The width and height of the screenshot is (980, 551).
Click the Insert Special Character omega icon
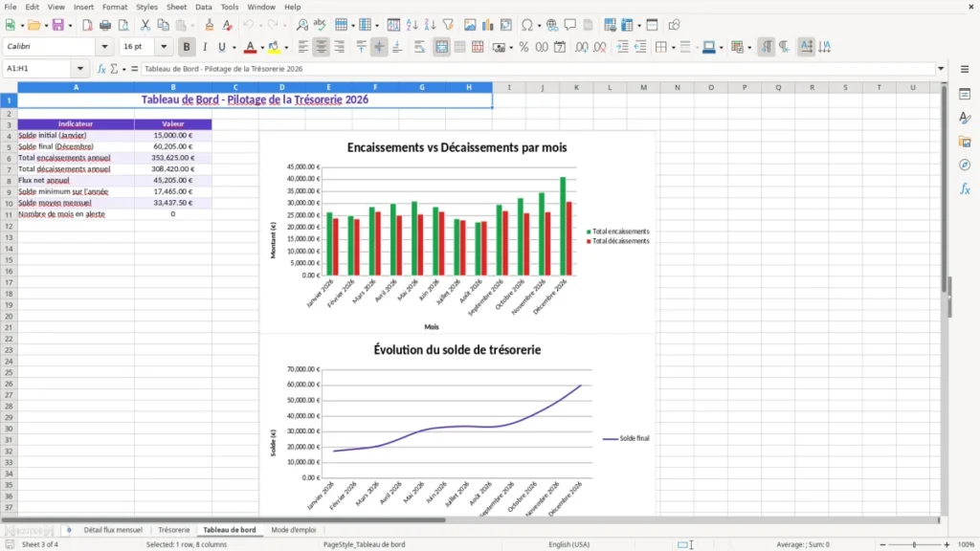pos(527,25)
